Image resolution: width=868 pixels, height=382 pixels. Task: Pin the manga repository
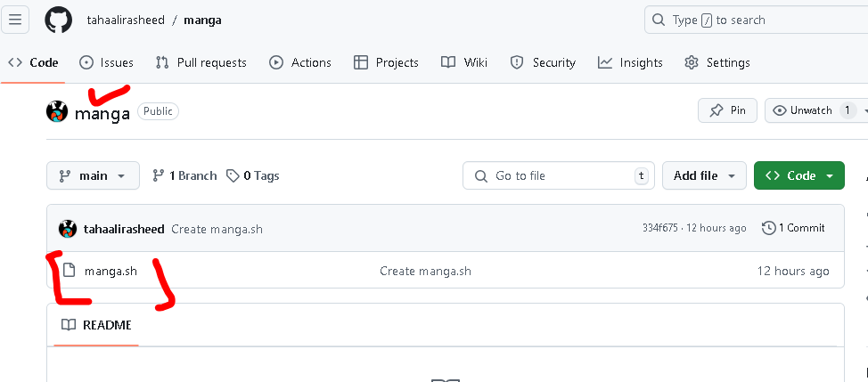click(x=727, y=110)
